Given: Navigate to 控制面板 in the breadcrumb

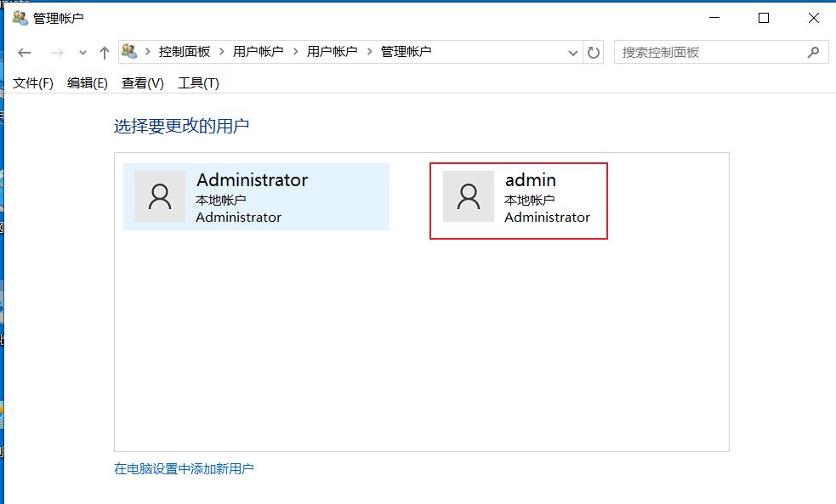Looking at the screenshot, I should tap(185, 52).
